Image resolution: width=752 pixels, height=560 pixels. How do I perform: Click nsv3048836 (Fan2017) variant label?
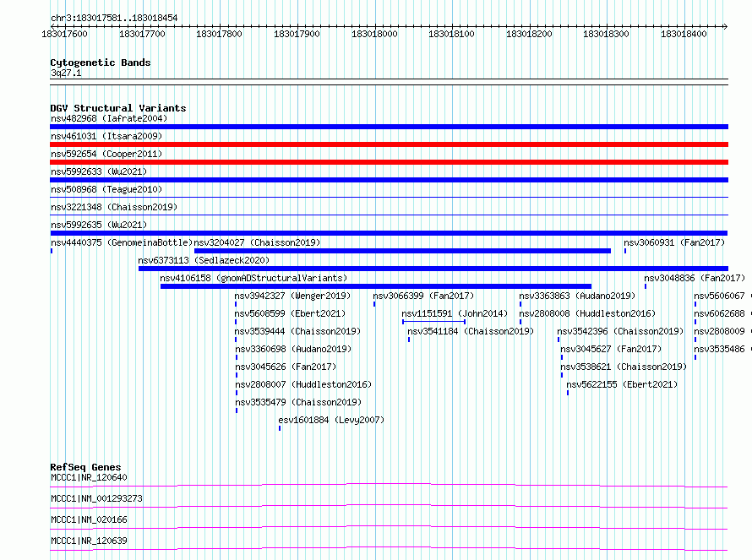[695, 278]
